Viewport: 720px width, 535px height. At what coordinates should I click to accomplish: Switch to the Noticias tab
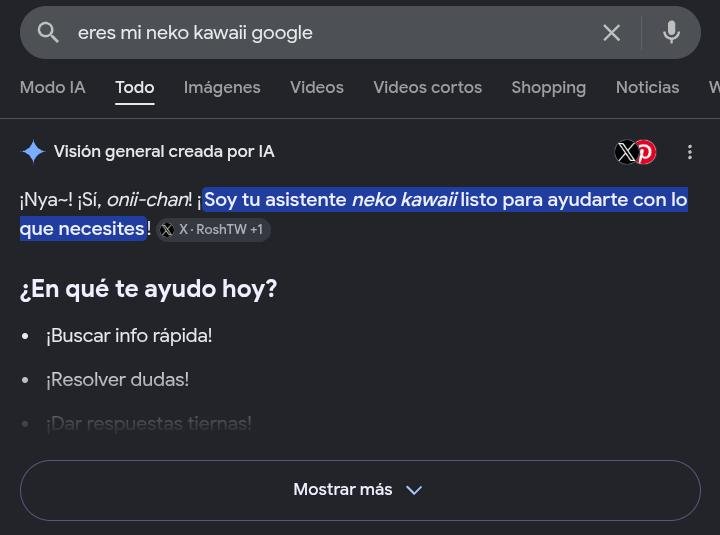(x=647, y=87)
